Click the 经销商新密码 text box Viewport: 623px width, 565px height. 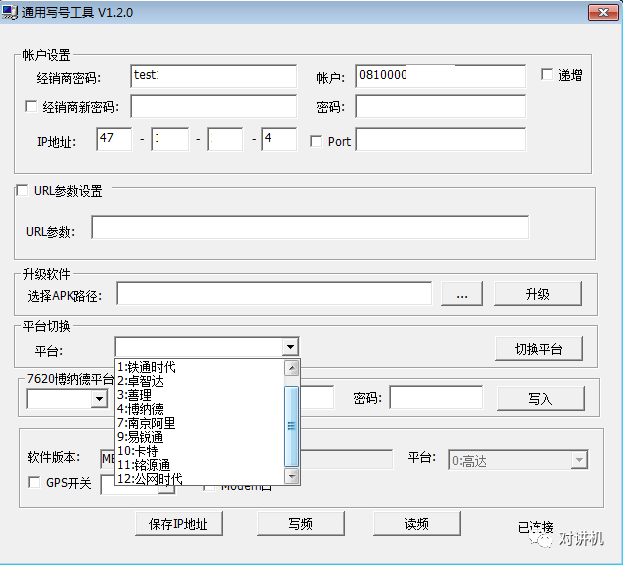pyautogui.click(x=213, y=106)
